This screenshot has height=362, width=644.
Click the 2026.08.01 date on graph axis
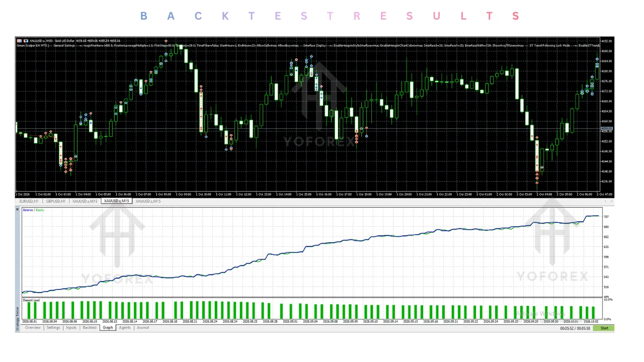30,321
